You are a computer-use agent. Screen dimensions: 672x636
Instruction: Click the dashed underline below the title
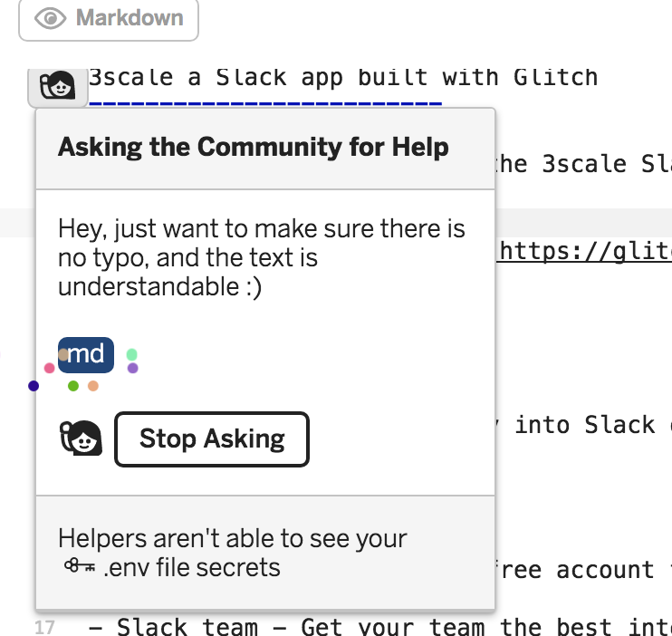264,101
